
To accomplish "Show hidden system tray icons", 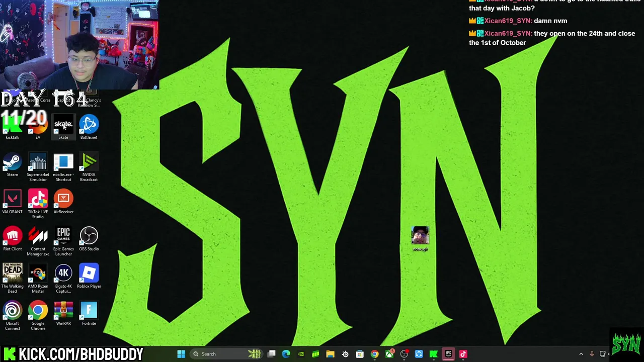I will click(x=581, y=354).
